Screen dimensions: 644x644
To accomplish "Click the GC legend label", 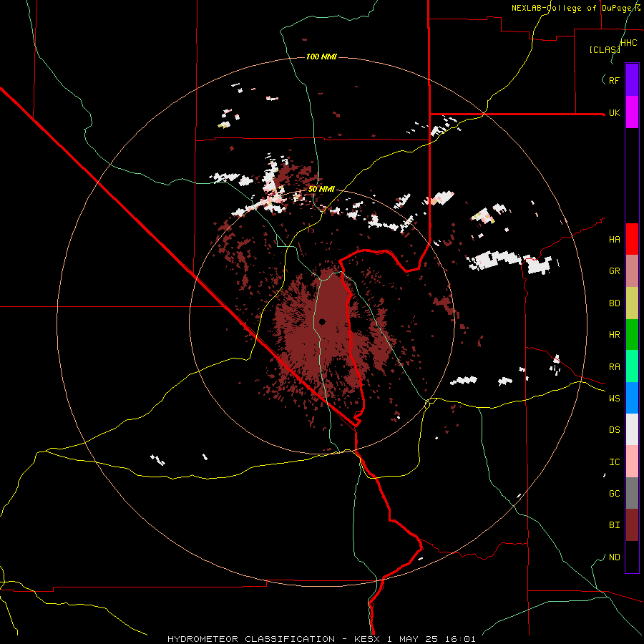I will point(614,494).
